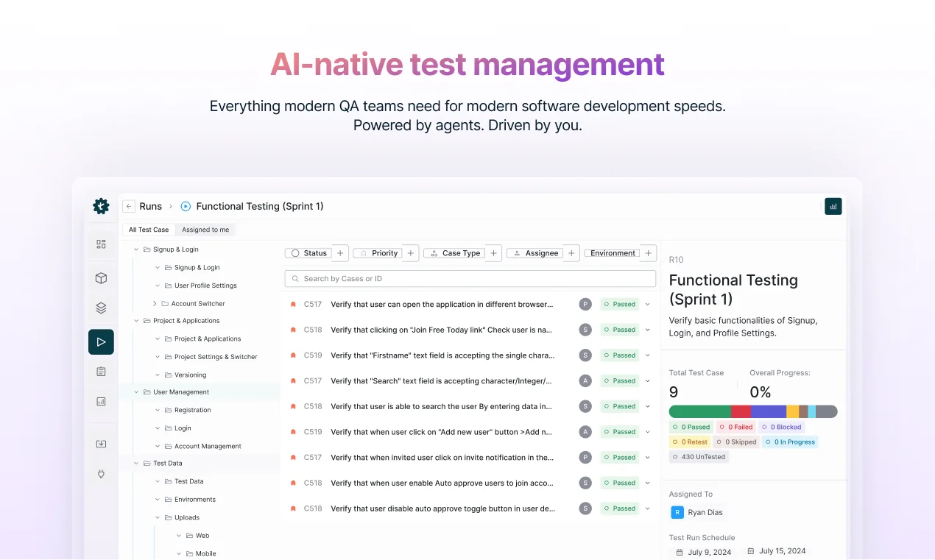Image resolution: width=935 pixels, height=560 pixels.
Task: Open the reports chart icon in sidebar
Action: coord(101,402)
